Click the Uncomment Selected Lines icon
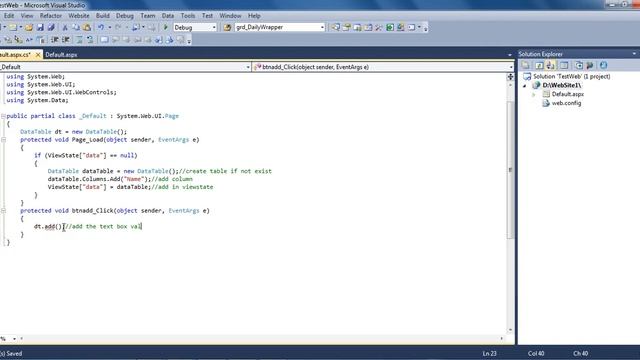 (x=90, y=40)
